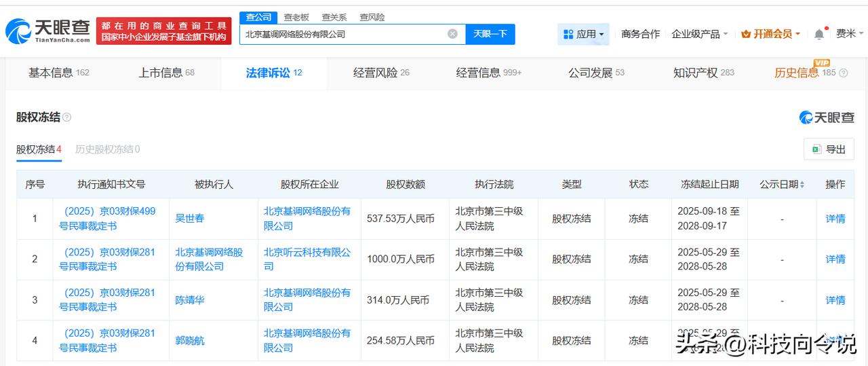Open 陈靖华 person link

(x=190, y=300)
